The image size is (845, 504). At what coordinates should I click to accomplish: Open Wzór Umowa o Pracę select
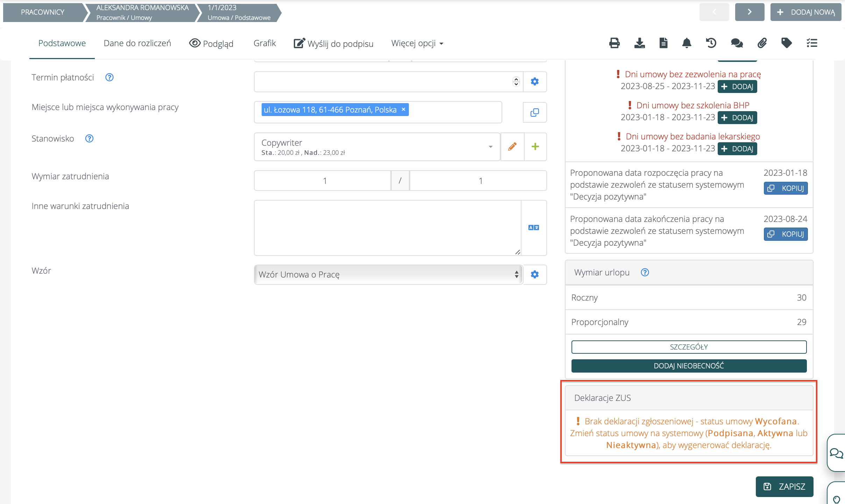pyautogui.click(x=388, y=274)
